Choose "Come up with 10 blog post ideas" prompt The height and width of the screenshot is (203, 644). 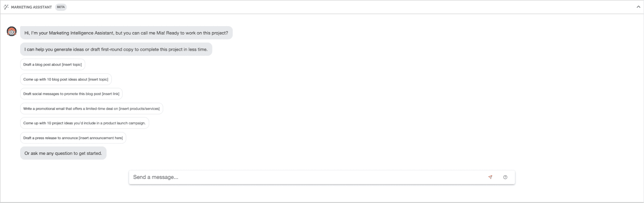[66, 80]
